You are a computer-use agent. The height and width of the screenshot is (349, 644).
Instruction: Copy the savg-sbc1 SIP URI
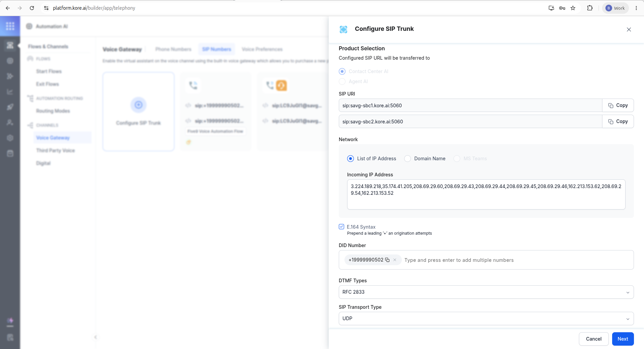pyautogui.click(x=618, y=105)
